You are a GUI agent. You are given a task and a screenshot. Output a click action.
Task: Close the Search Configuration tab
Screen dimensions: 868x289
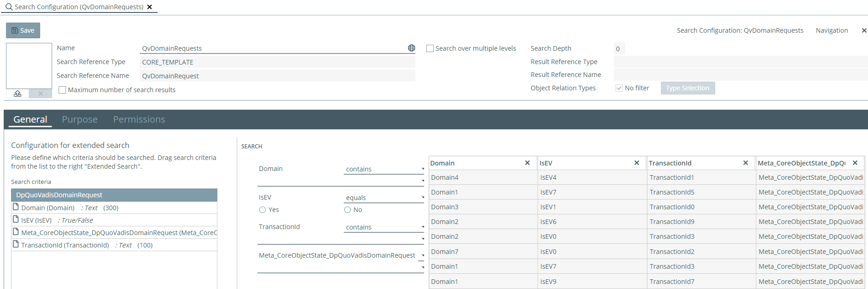pyautogui.click(x=150, y=7)
